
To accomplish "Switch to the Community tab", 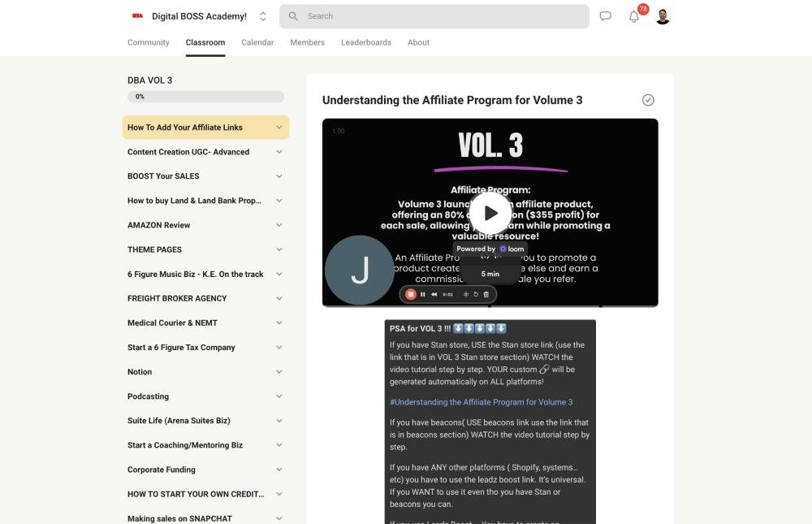I will (148, 42).
